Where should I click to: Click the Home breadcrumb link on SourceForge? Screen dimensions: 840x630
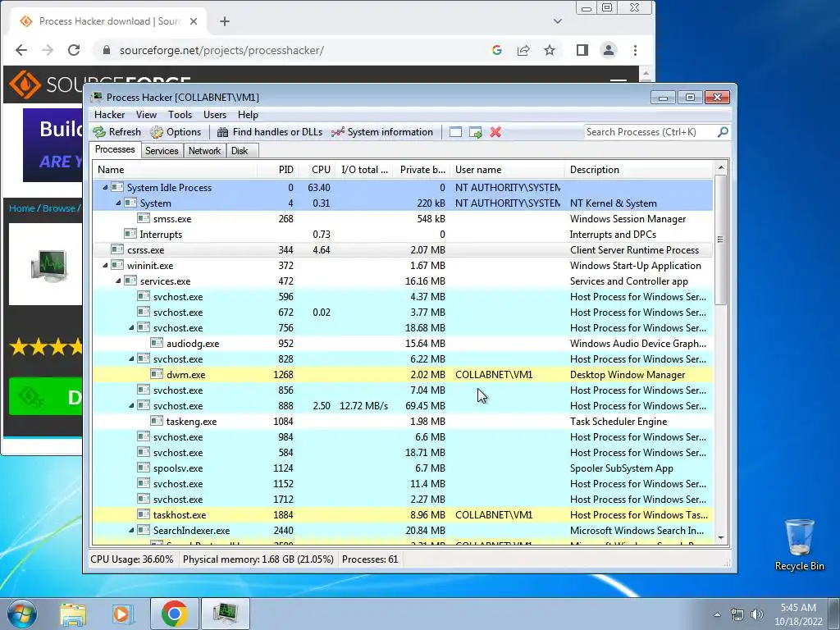[22, 208]
